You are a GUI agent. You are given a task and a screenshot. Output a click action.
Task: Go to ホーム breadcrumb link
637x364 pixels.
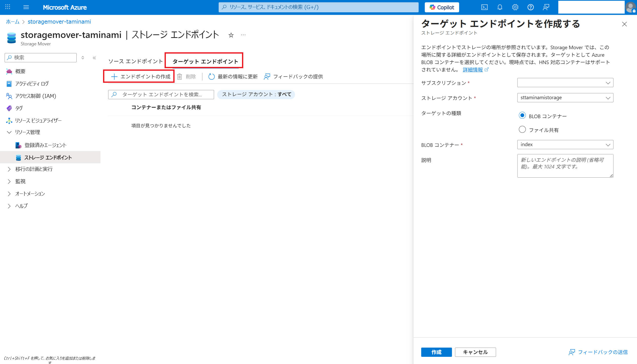coord(13,22)
